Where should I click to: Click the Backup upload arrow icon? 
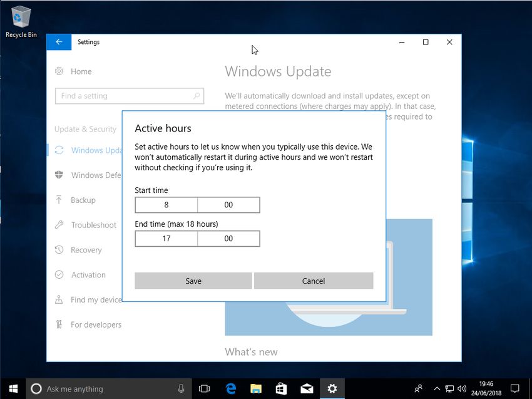click(x=59, y=200)
